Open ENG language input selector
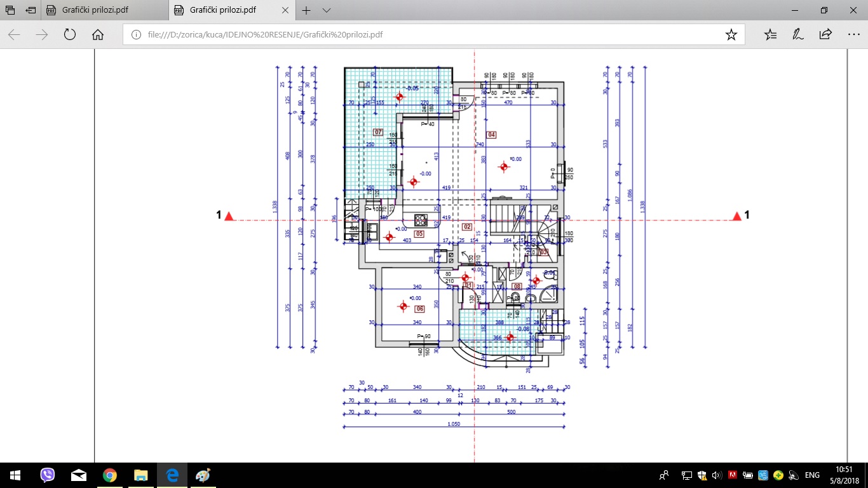Viewport: 868px width, 488px height. coord(812,475)
